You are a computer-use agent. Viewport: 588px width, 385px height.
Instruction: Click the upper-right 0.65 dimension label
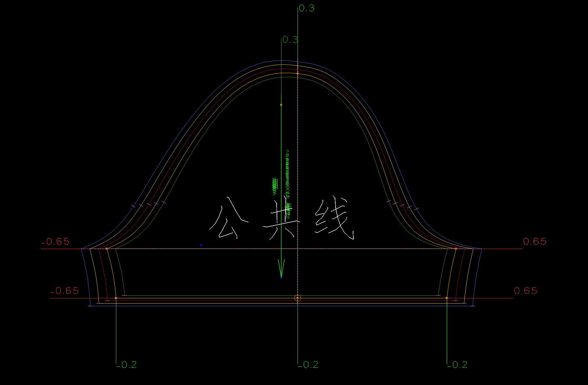[x=535, y=242]
